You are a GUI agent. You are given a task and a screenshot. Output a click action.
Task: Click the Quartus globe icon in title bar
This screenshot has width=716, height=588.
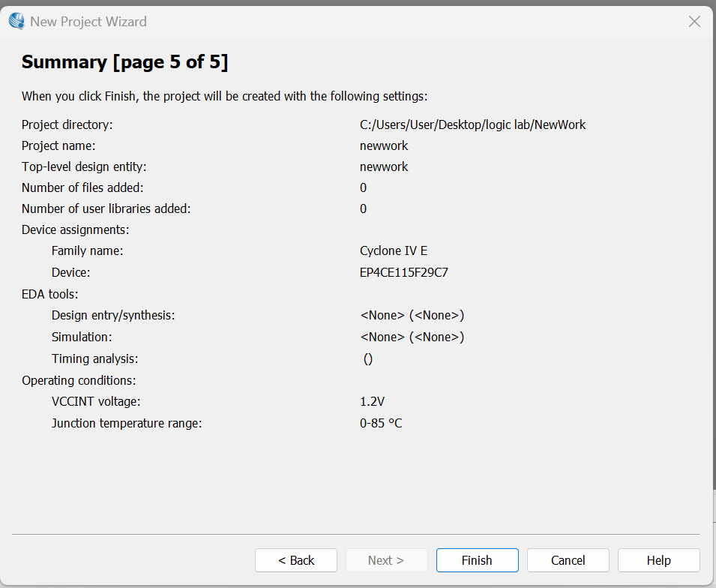[x=16, y=21]
